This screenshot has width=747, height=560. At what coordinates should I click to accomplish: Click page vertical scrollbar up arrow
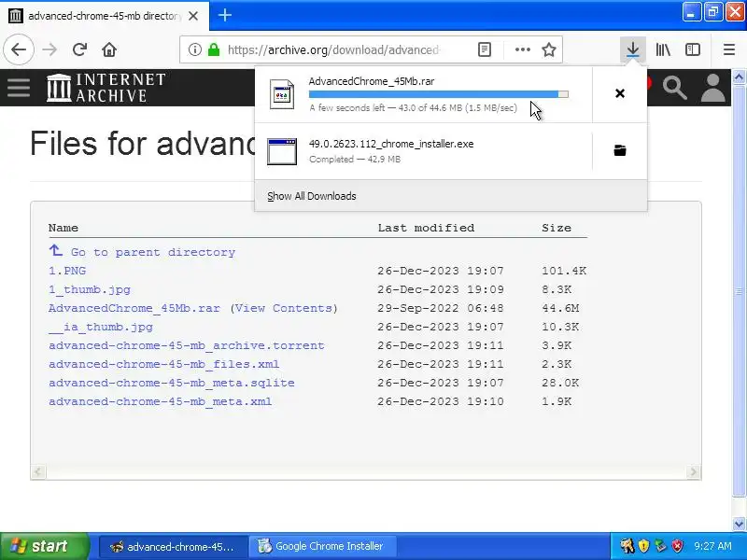(x=739, y=77)
